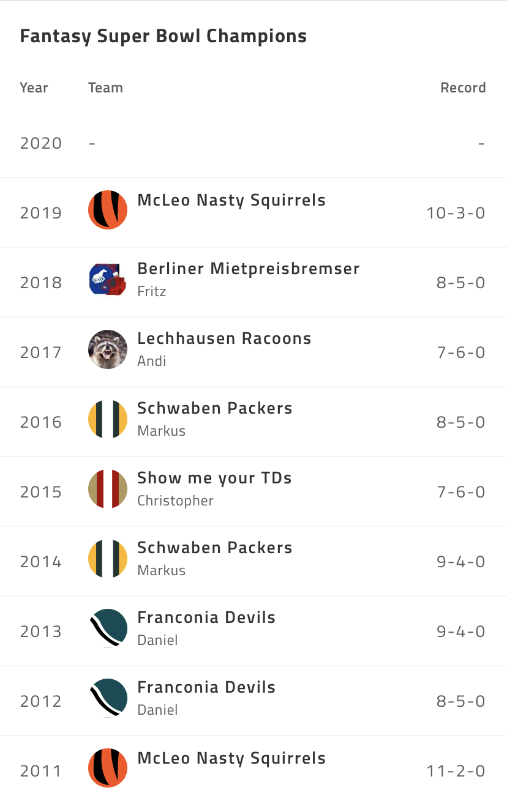Click the 11-2-0 record for 2011
507x812 pixels.
[x=456, y=771]
